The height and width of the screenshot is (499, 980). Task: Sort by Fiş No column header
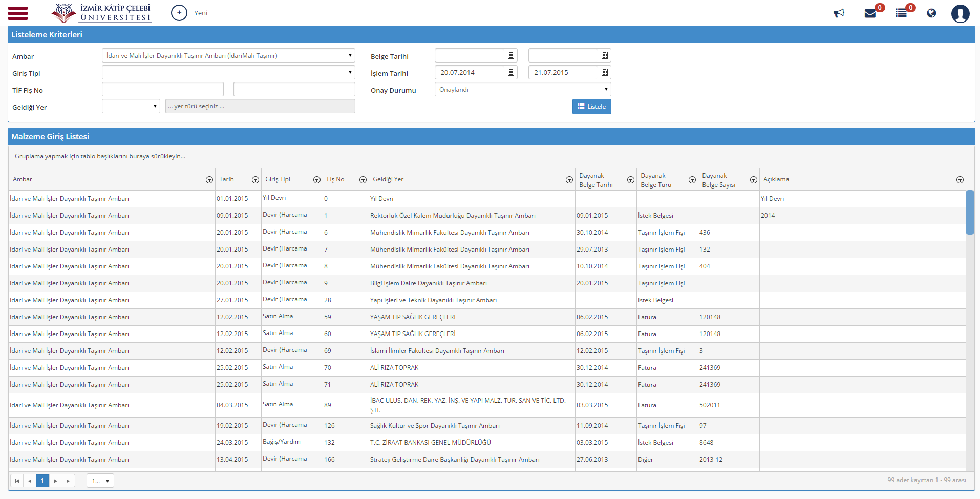335,179
